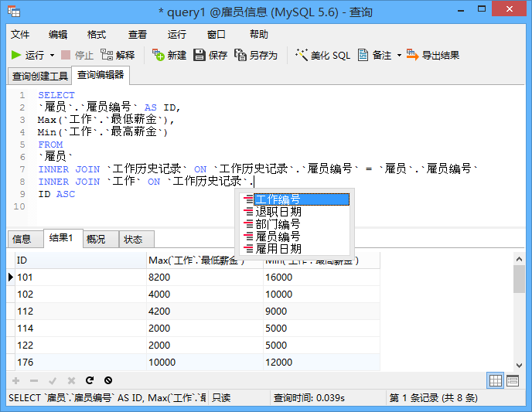Open the 格式 menu
Image resolution: width=532 pixels, height=412 pixels.
tap(97, 34)
